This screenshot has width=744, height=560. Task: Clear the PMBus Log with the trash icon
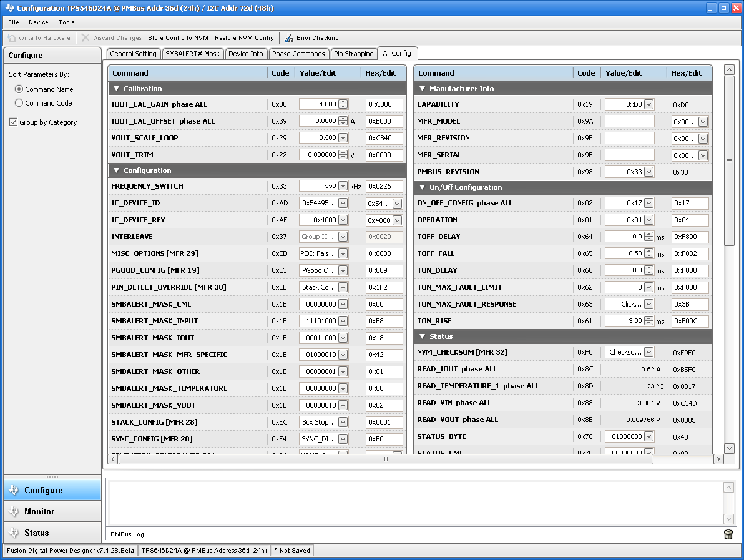point(728,534)
